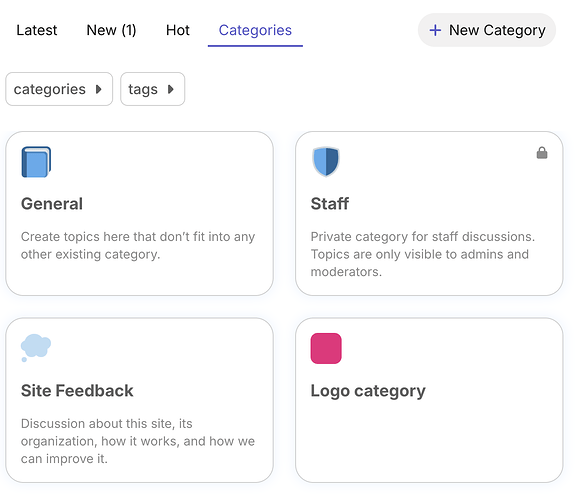575x500 pixels.
Task: Expand the tags filter dropdown
Action: (153, 89)
